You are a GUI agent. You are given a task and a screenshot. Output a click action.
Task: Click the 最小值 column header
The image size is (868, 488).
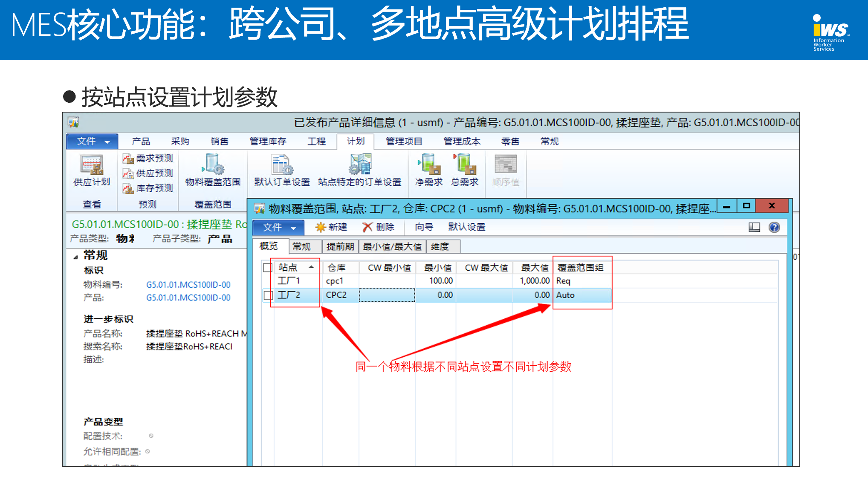436,268
